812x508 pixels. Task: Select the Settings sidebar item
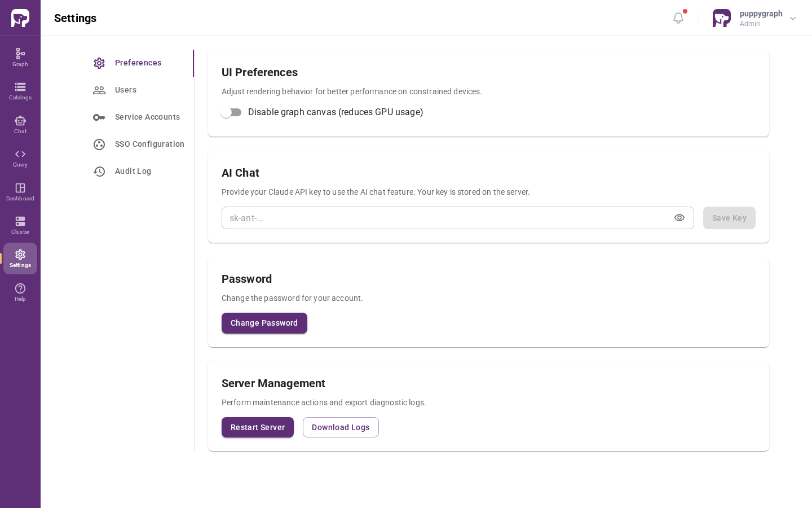pos(20,259)
